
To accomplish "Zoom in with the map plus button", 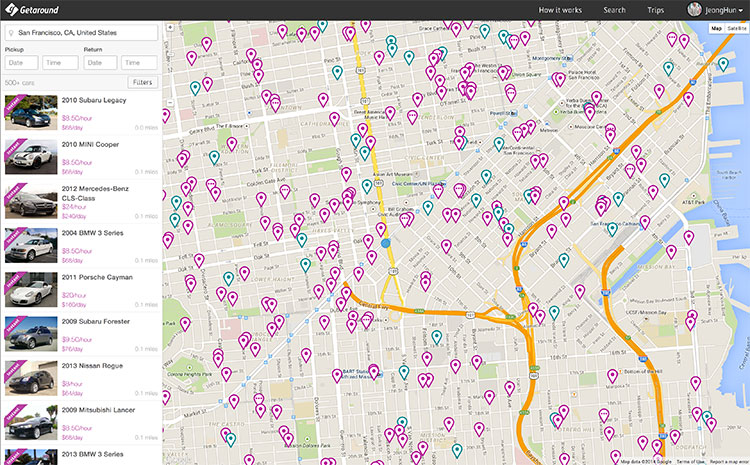I will coord(170,28).
